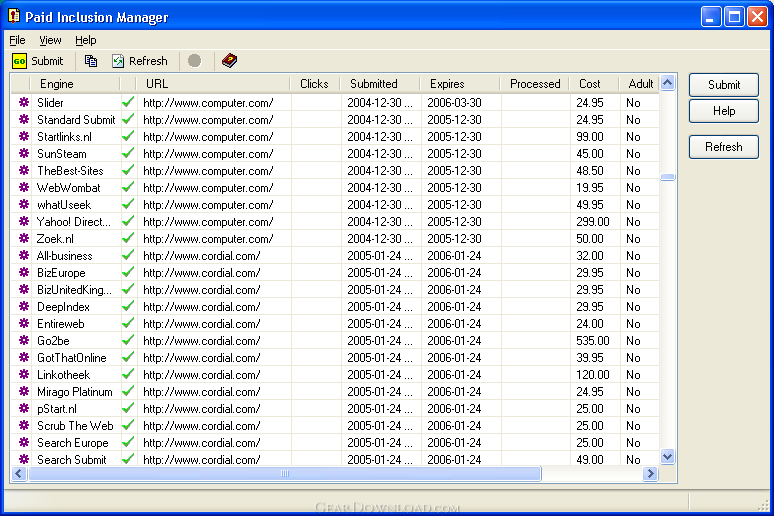The width and height of the screenshot is (774, 516).
Task: Select the purple icon beside Yahoo! Direct
Action: pos(24,222)
